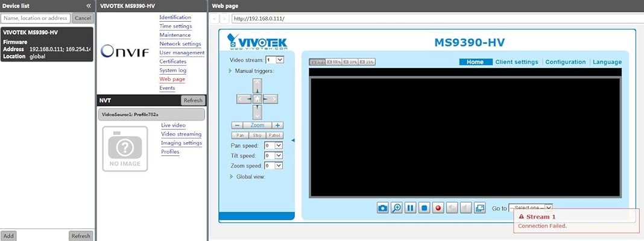
Task: Select the Web page link
Action: point(172,80)
